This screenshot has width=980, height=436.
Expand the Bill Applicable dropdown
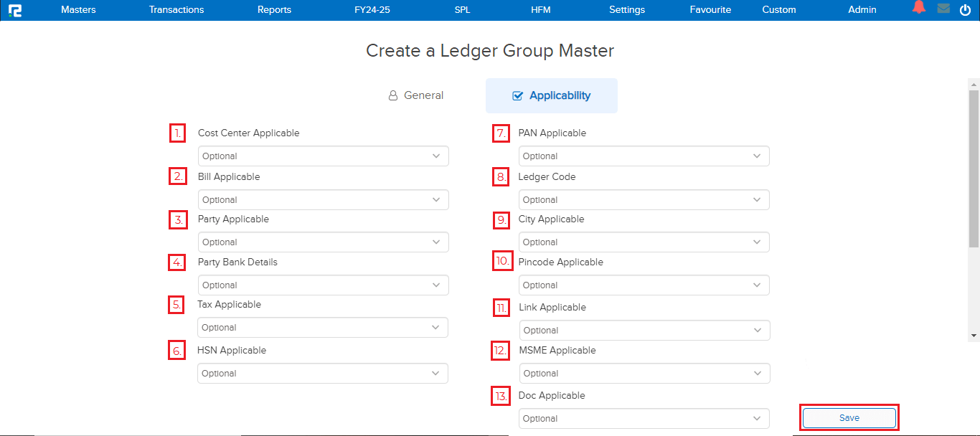323,200
